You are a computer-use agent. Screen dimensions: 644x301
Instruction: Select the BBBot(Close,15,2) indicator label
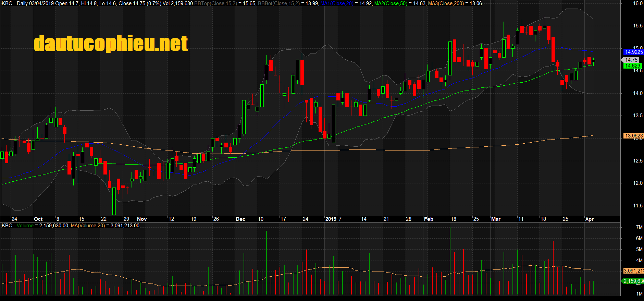coord(278,3)
